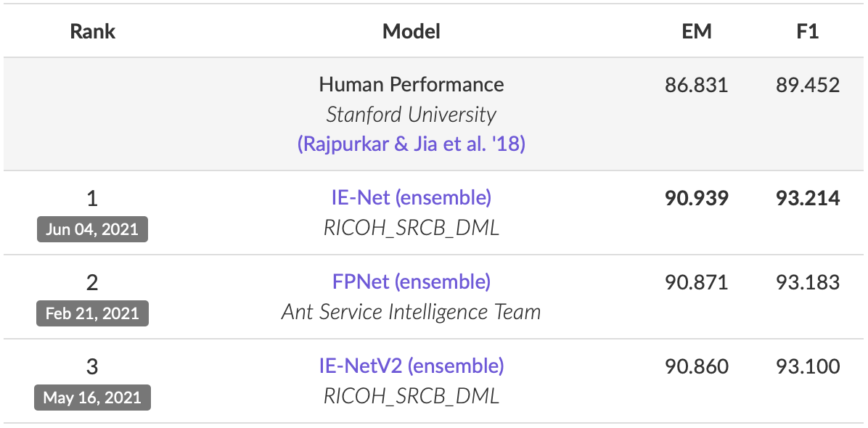
Task: Click the F1 score 93.100 for IE-NetV2
Action: pos(808,366)
